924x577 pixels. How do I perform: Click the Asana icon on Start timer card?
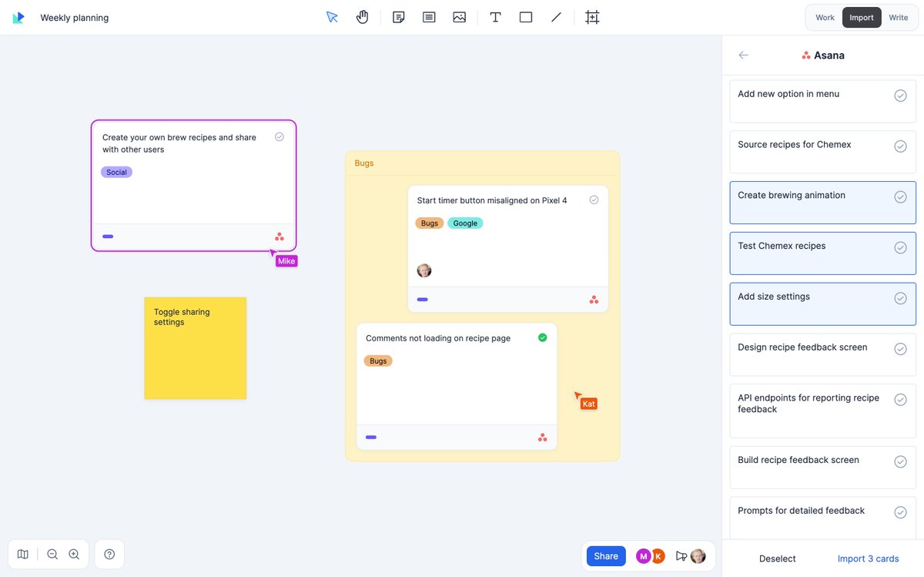[x=594, y=300]
